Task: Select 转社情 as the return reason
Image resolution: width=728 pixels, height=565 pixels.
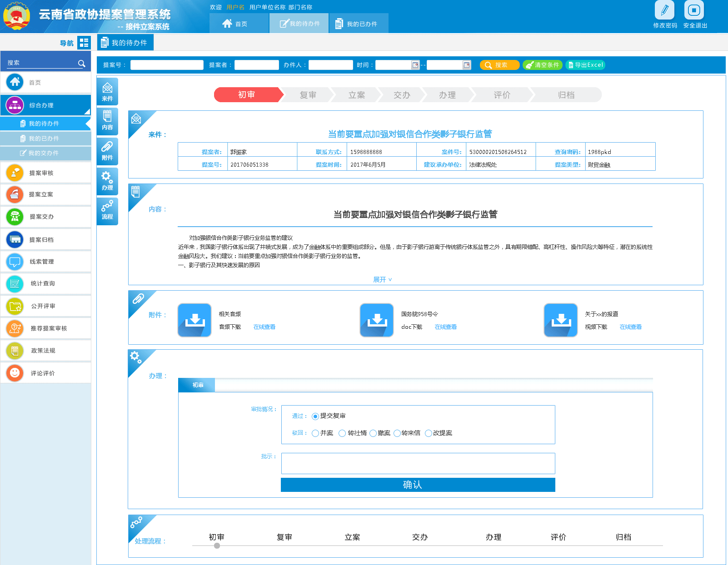Action: [x=342, y=433]
